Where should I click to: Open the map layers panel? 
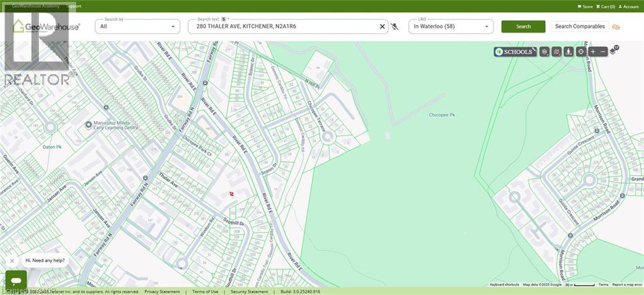click(614, 51)
